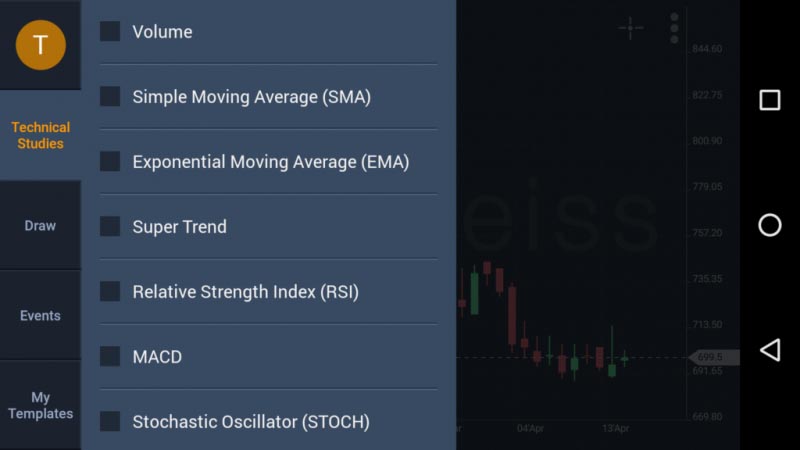Viewport: 800px width, 450px height.
Task: Tap the Super Trend label text
Action: (x=180, y=227)
